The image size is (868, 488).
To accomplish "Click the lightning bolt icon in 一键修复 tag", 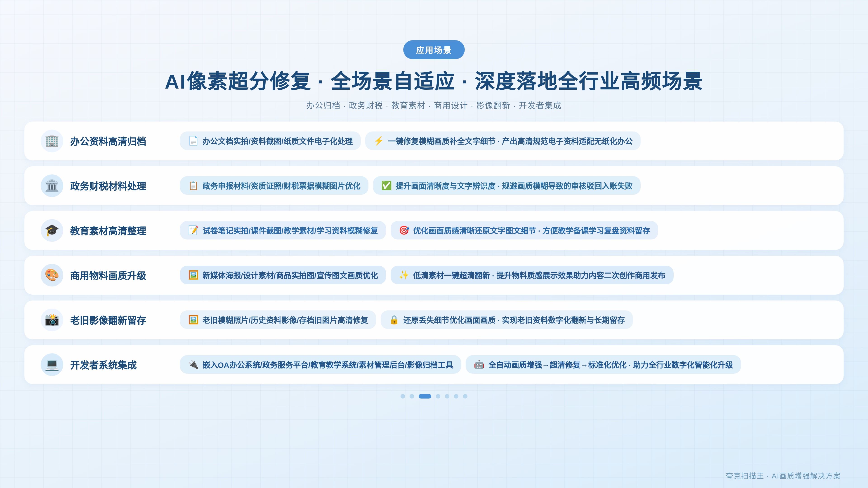I will (x=379, y=141).
